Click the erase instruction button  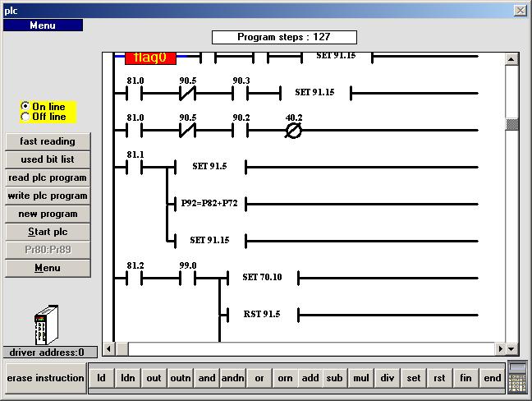pos(46,378)
